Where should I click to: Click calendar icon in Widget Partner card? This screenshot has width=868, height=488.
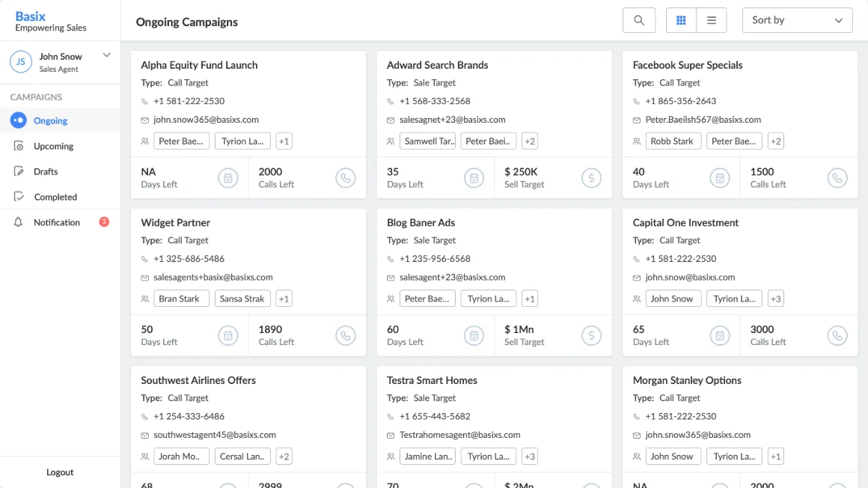(x=228, y=335)
